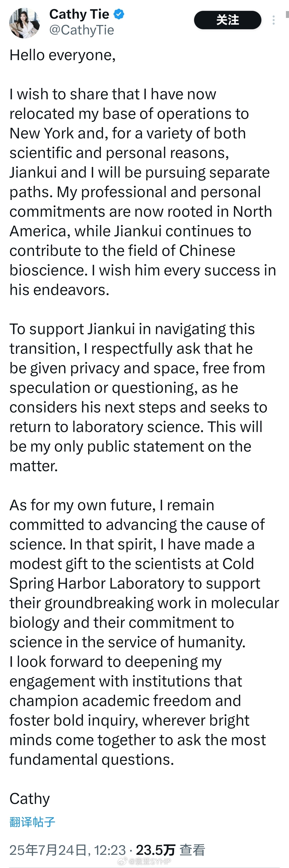Tap the 关注 follow button

pos(228,20)
